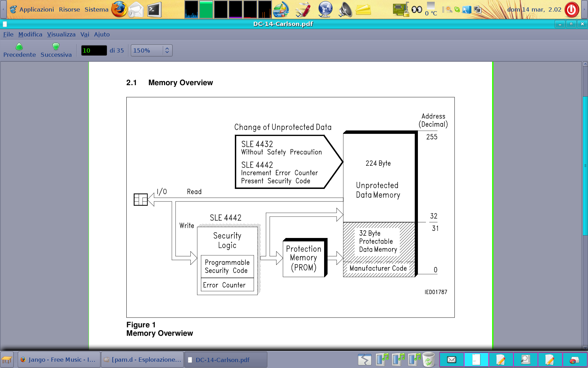Click the globe network icon in top panel
Image resolution: width=588 pixels, height=368 pixels.
(325, 9)
